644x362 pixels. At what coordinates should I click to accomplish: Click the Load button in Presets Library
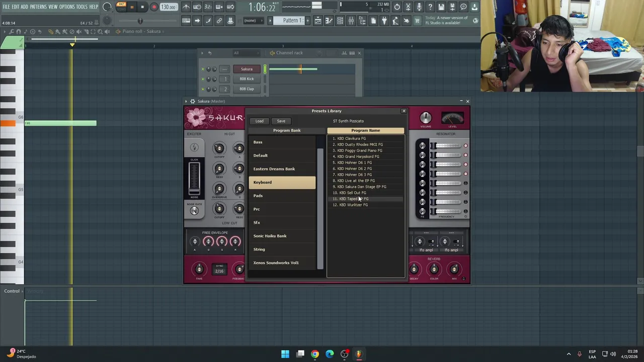tap(259, 121)
